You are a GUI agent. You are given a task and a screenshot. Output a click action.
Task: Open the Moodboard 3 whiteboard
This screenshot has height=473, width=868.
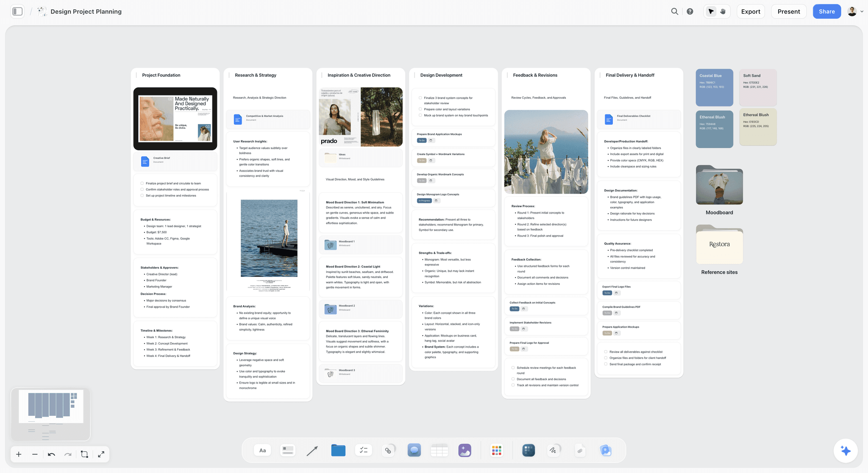pyautogui.click(x=361, y=373)
